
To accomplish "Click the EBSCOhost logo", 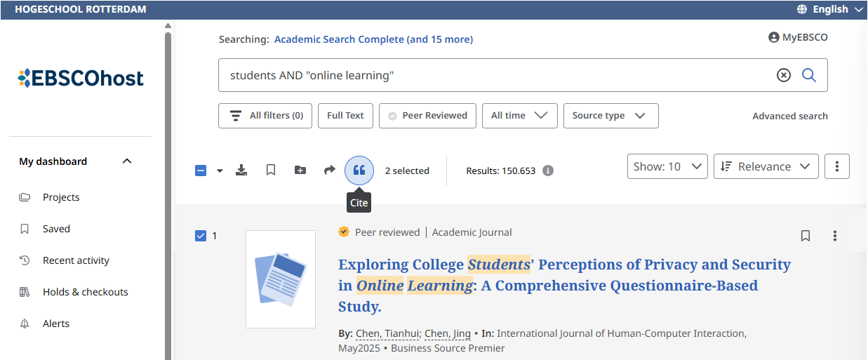I will click(x=81, y=78).
